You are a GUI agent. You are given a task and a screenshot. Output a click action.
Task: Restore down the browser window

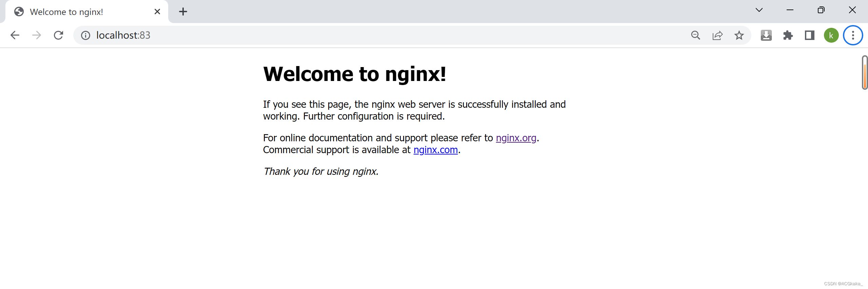click(821, 10)
